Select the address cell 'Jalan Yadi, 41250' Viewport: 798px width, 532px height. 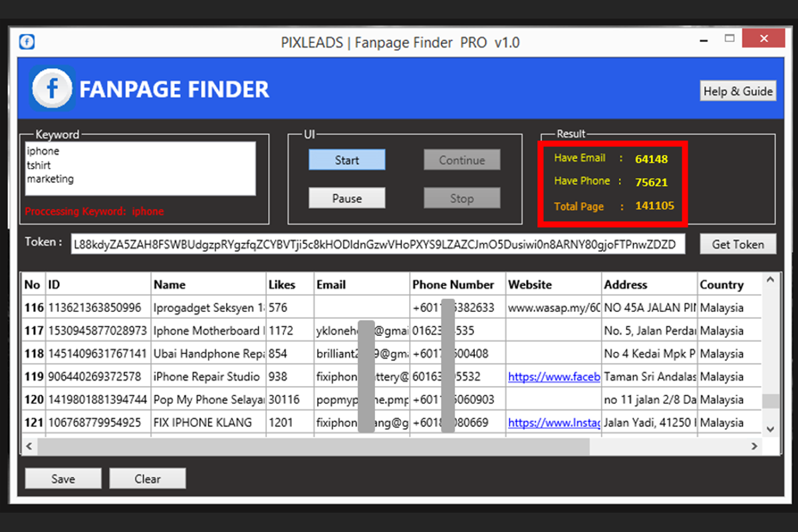[650, 422]
